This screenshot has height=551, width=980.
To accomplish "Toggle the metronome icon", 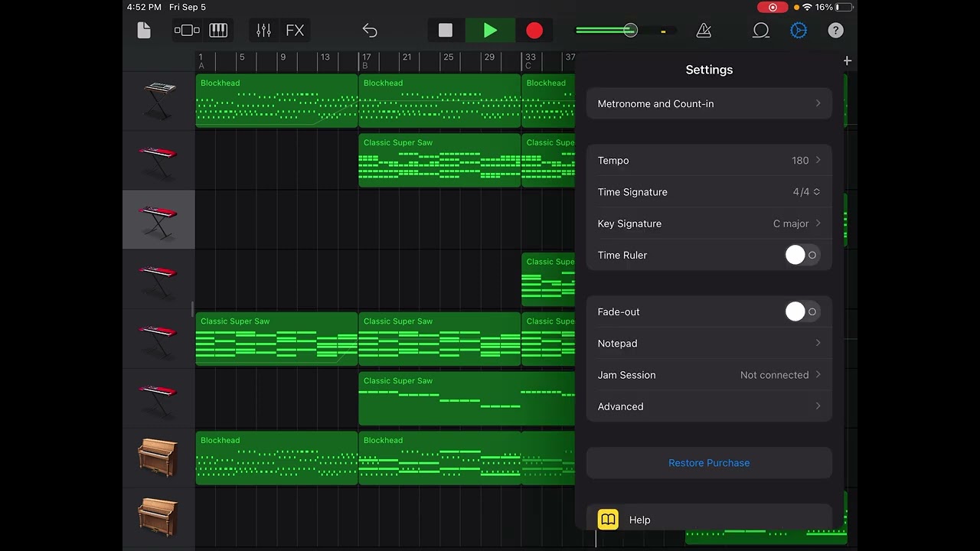I will click(704, 31).
